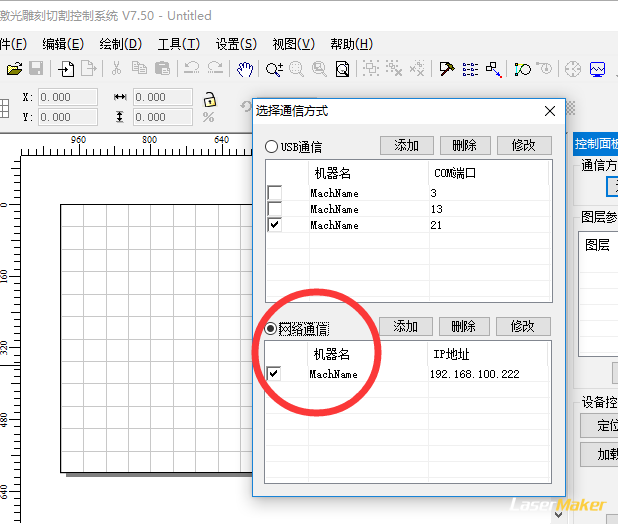
Task: Click the 控制面板 panel title
Action: pos(596,143)
